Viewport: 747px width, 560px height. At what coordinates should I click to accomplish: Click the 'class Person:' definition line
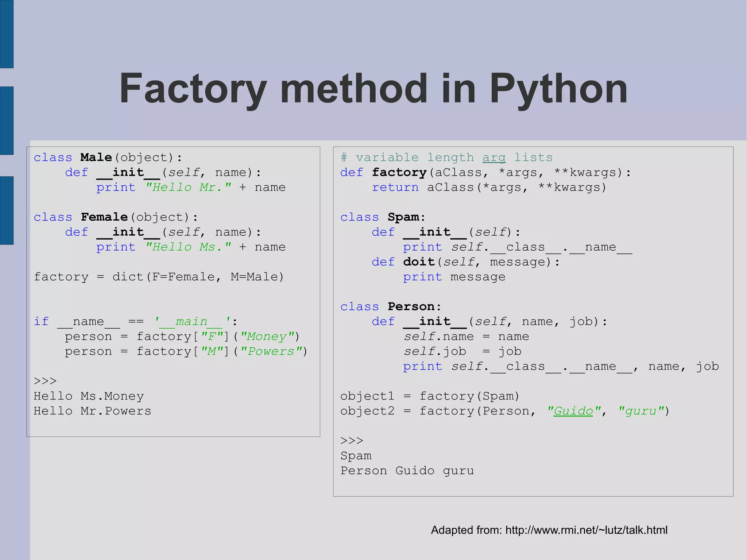(391, 307)
